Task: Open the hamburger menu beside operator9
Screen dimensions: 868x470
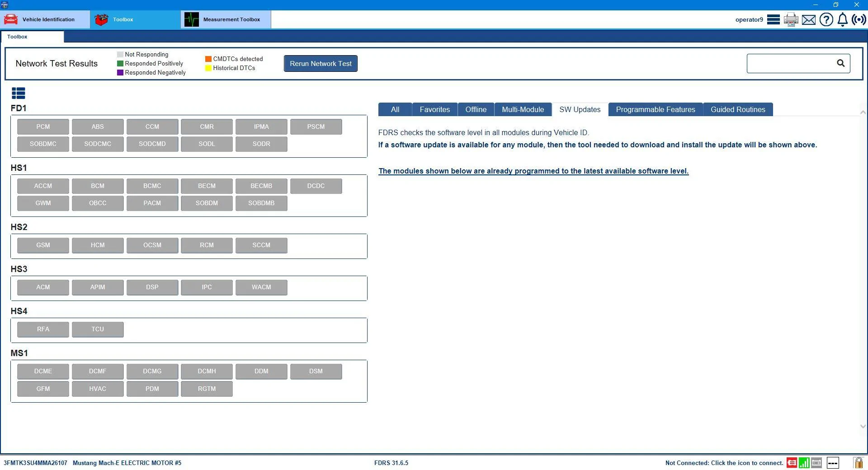Action: [x=774, y=19]
